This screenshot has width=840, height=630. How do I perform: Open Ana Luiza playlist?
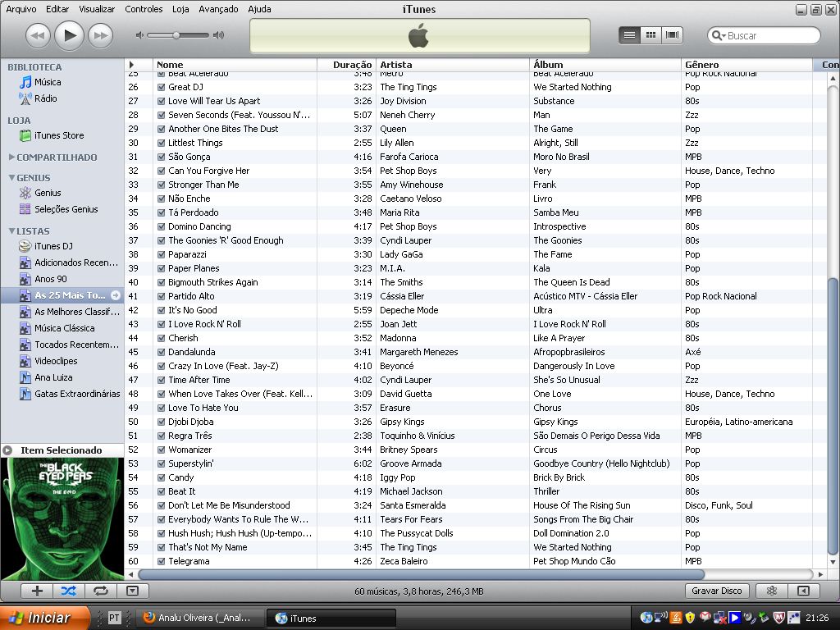point(46,377)
